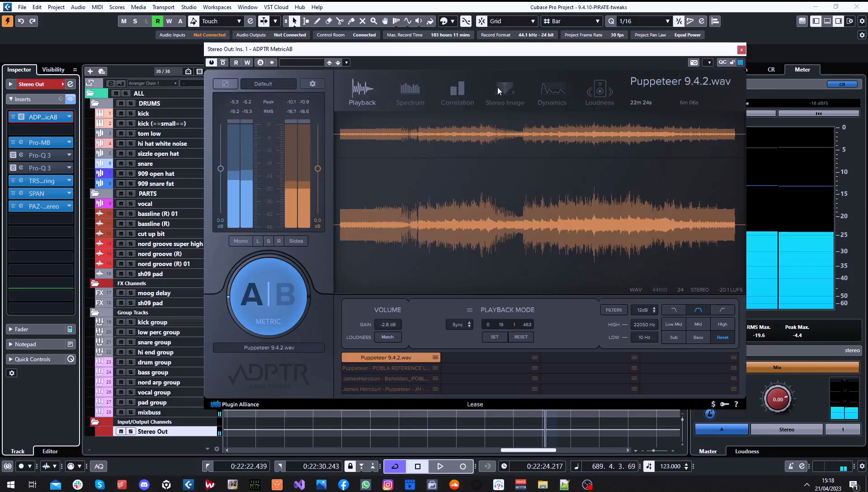Open the Correlation view in MetricAB
The image size is (868, 492).
point(457,93)
